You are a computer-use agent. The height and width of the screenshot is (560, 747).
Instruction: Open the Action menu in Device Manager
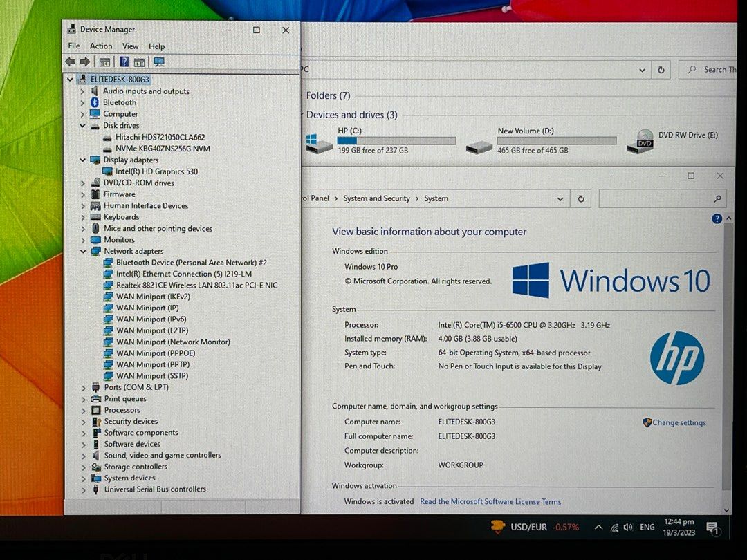101,46
